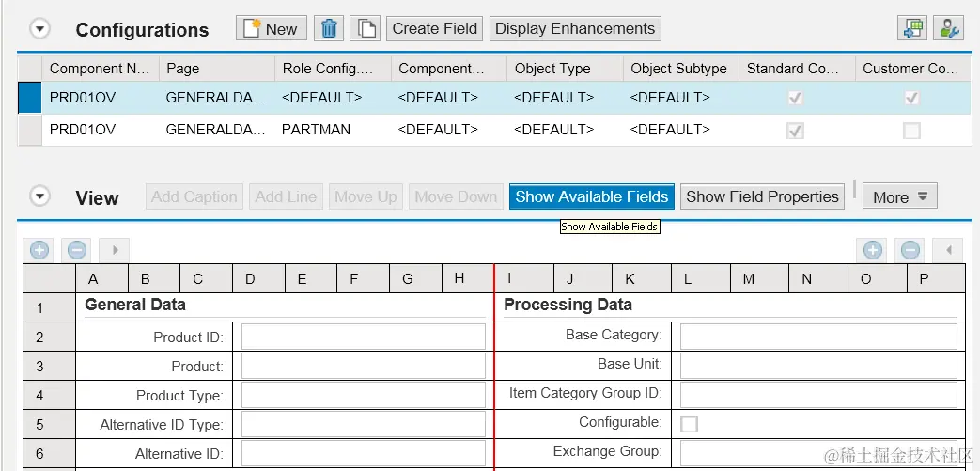Screen dimensions: 980x471
Task: Click right panel minus icon
Action: click(x=910, y=250)
